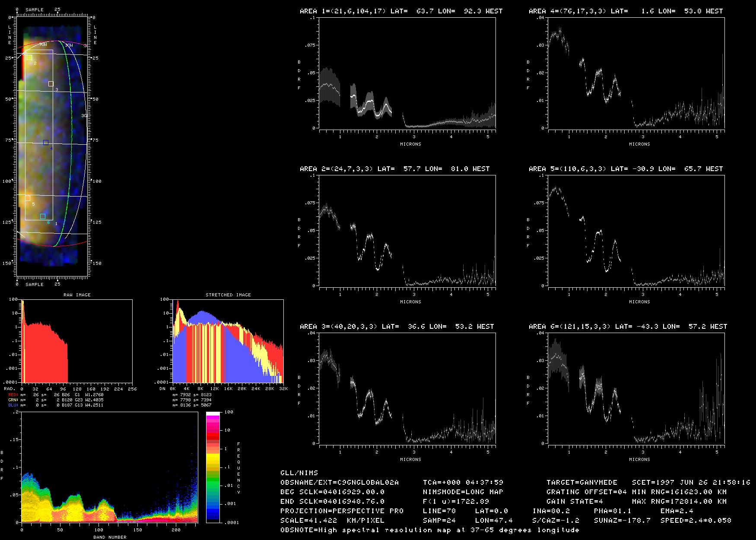This screenshot has height=540, width=756.
Task: Click the MAX RNG=172814.00 KM value
Action: pyautogui.click(x=679, y=502)
